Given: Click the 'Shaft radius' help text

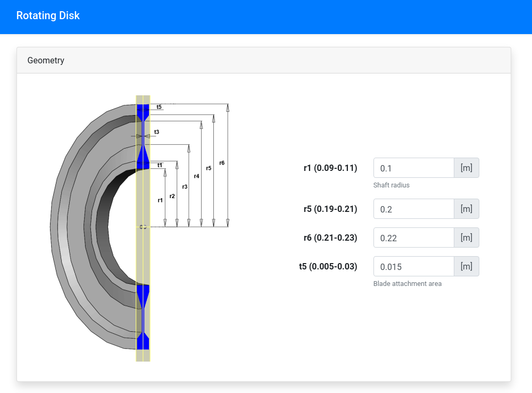Looking at the screenshot, I should click(391, 185).
